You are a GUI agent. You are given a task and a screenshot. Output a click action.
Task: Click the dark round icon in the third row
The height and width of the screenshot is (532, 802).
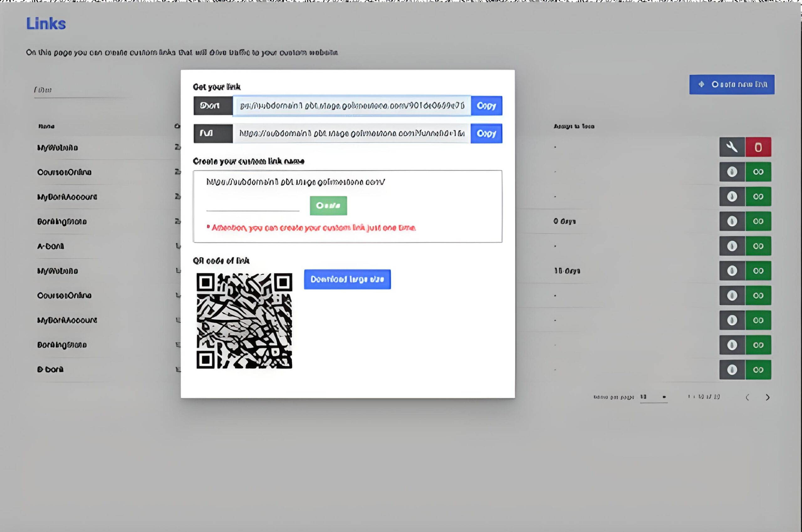tap(732, 196)
